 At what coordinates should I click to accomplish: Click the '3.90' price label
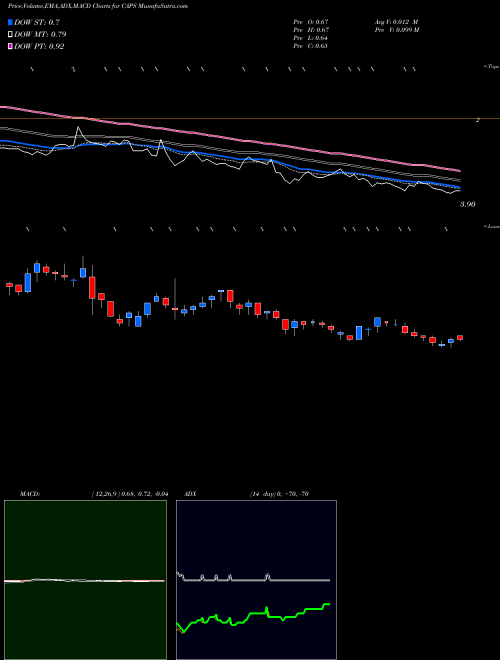point(468,204)
